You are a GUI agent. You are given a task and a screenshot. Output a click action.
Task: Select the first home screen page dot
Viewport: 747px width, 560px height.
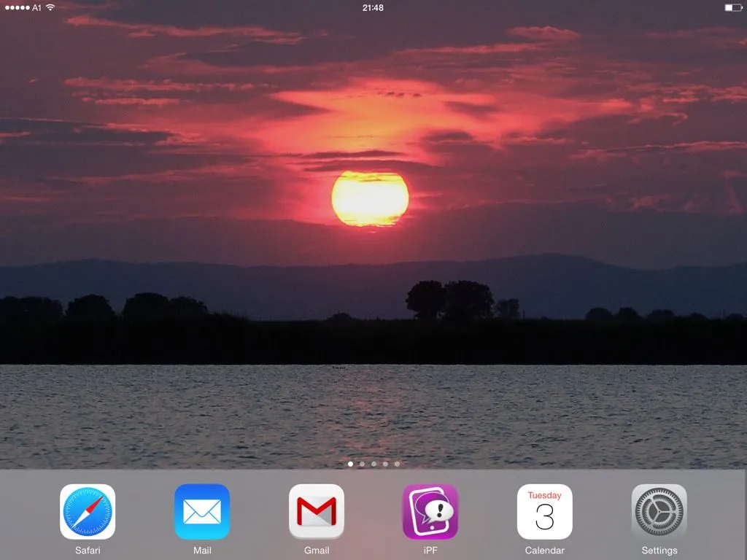tap(350, 464)
